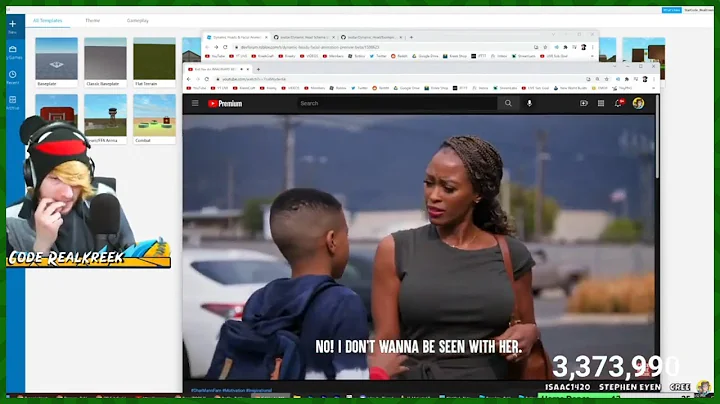The width and height of the screenshot is (720, 404).
Task: Focus the YouTube Search field
Action: (397, 103)
